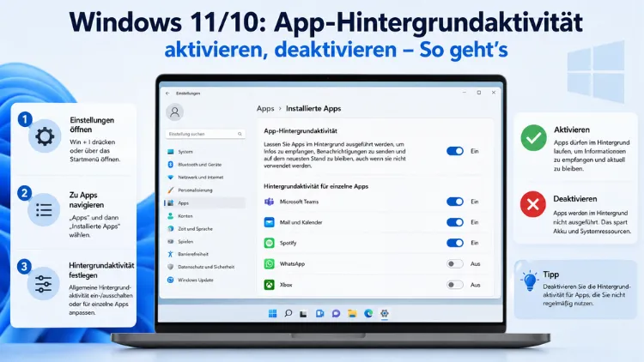Viewport: 644px width, 362px height.
Task: Click the App-Hintergrundaktivität heading text
Action: point(301,131)
